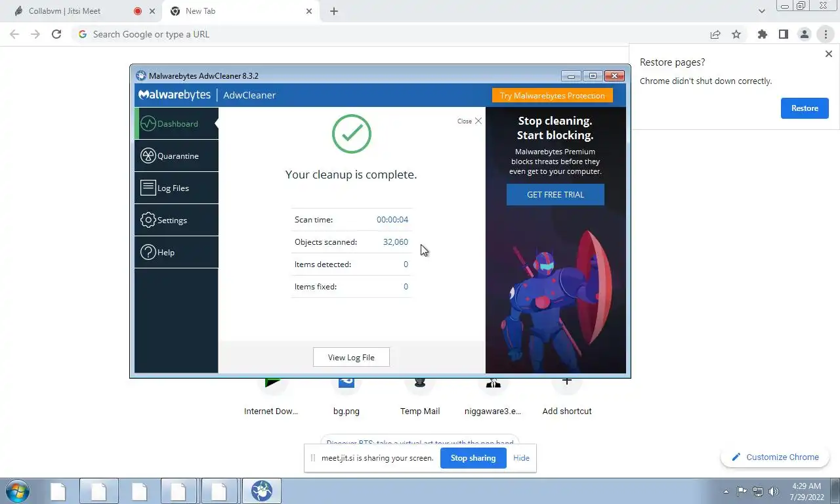
Task: Click GET FREE TRIAL button
Action: 555,194
